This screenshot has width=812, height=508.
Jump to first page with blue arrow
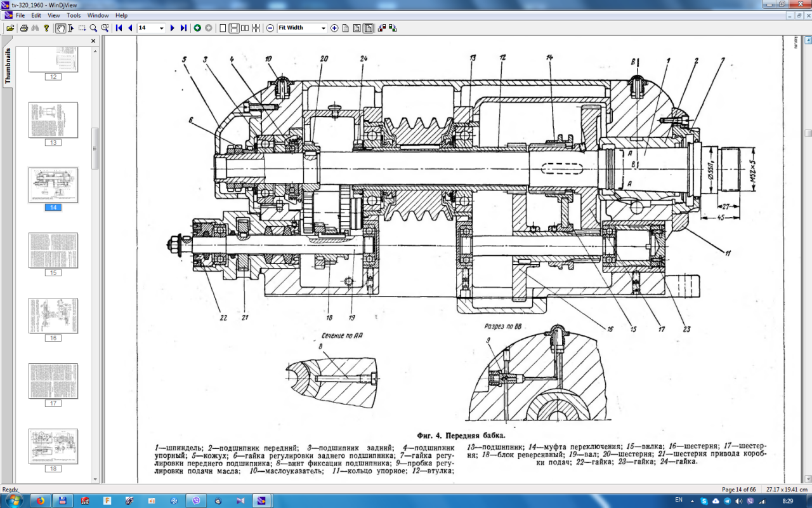click(x=119, y=28)
